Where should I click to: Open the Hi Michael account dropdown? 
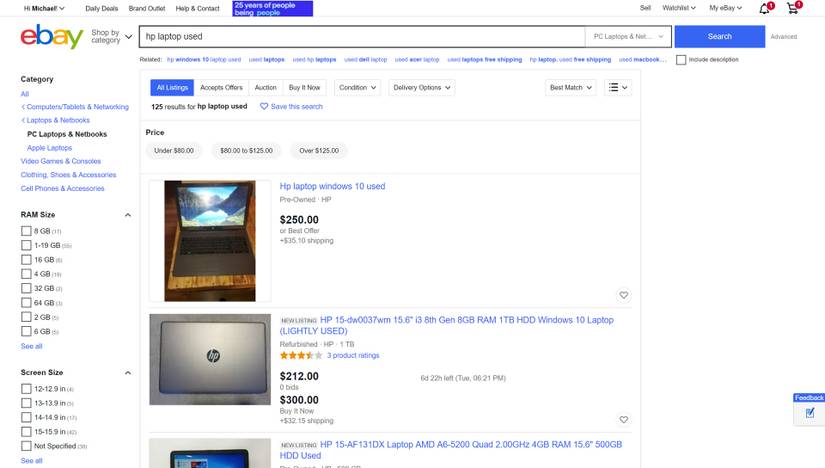click(44, 8)
